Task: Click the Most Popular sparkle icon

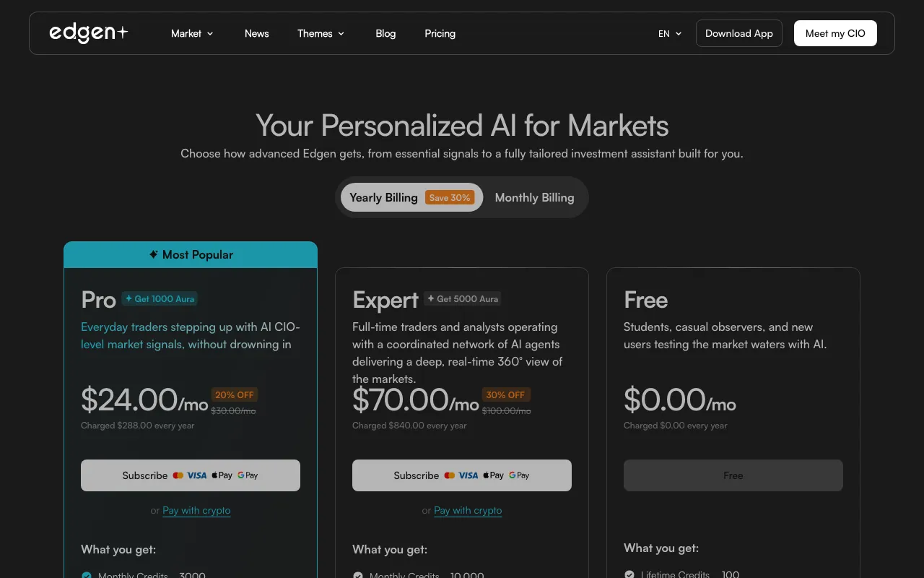Action: pyautogui.click(x=153, y=254)
